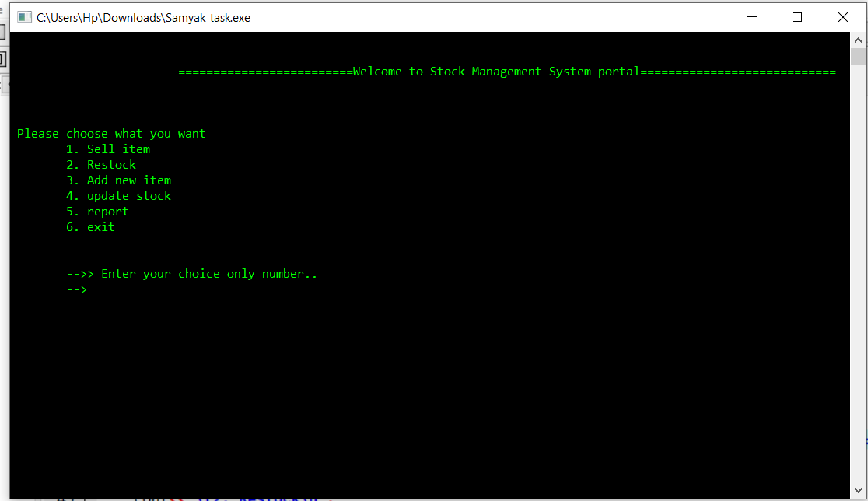
Task: Click the title text C:\Users\Hp\Downloads\Samyak_task.exe
Action: coord(143,18)
